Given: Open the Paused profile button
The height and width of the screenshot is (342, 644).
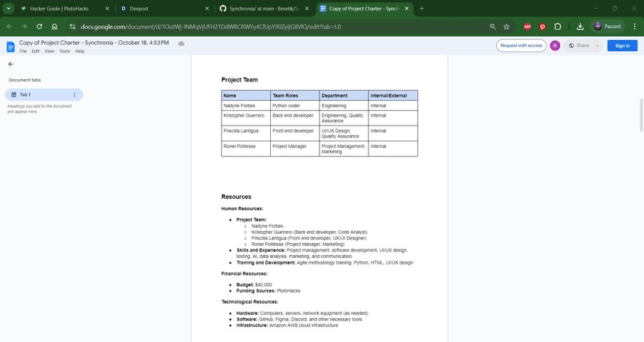Looking at the screenshot, I should click(x=607, y=26).
